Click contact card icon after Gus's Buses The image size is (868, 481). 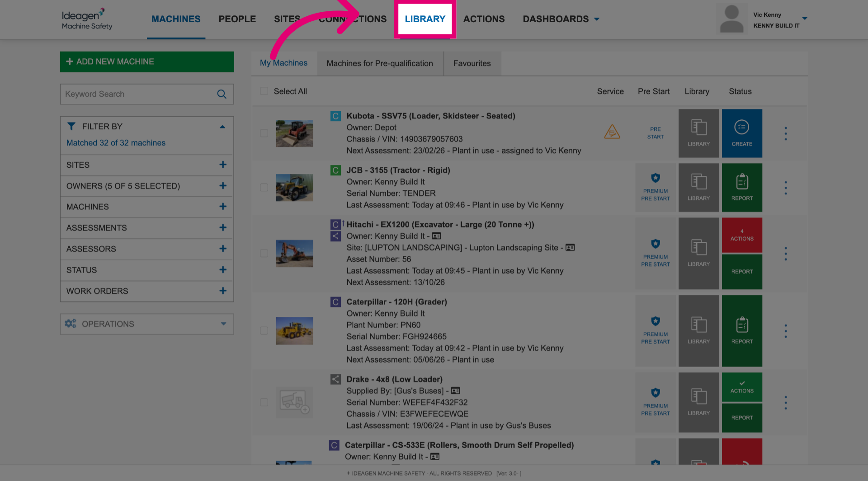(x=455, y=391)
